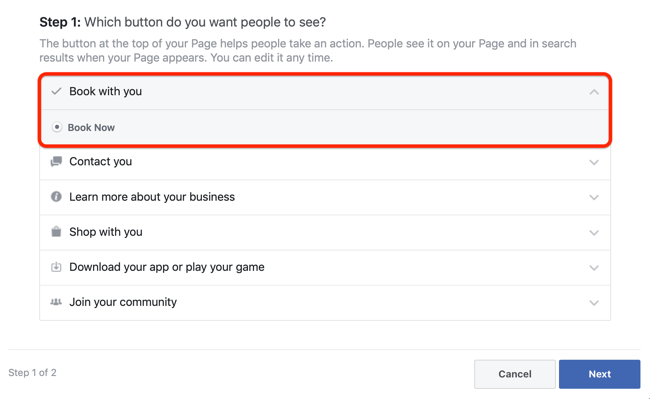Expand Learn more about your business chevron
The height and width of the screenshot is (399, 650).
(594, 198)
